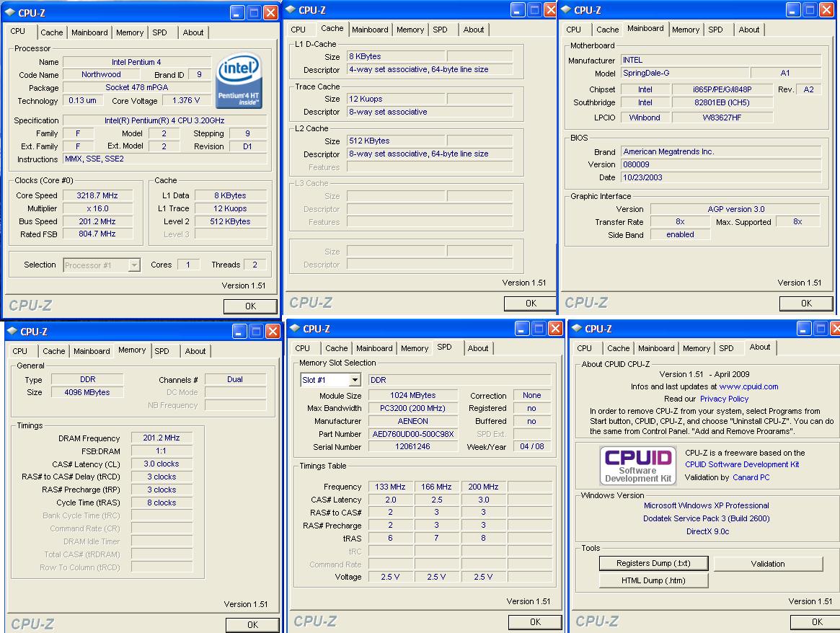The height and width of the screenshot is (633, 840).
Task: Click the Core Speed value '3218.7 MHz'
Action: (x=97, y=195)
